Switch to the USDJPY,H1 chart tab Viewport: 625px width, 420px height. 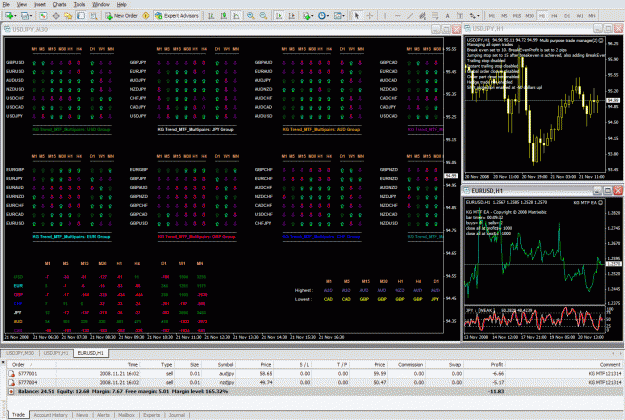56,353
